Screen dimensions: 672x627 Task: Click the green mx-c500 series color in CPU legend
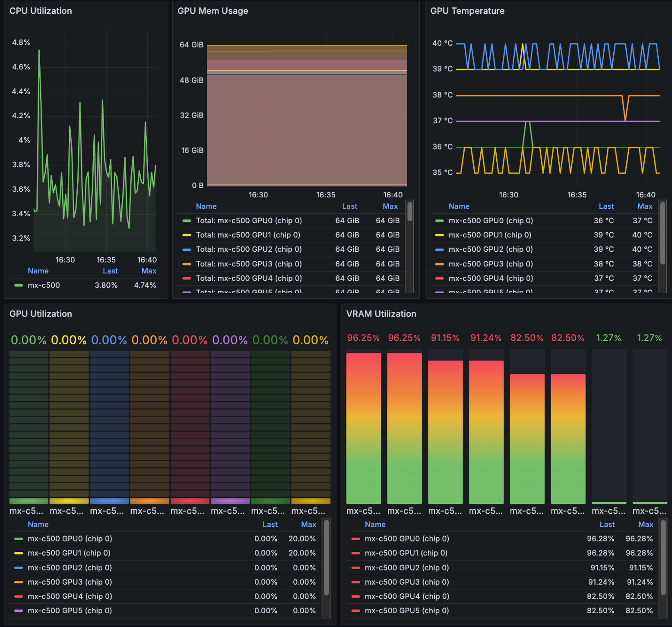(19, 285)
